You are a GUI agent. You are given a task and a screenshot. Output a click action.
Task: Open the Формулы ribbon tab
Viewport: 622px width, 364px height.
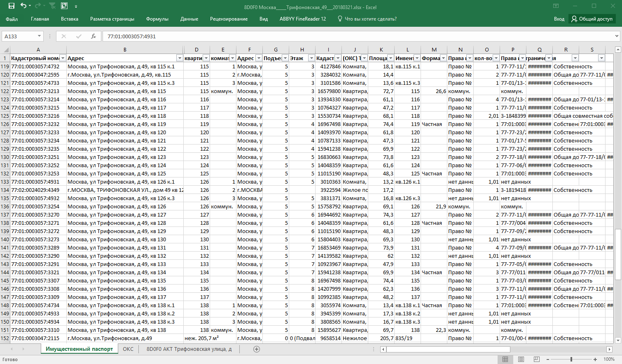tap(157, 19)
